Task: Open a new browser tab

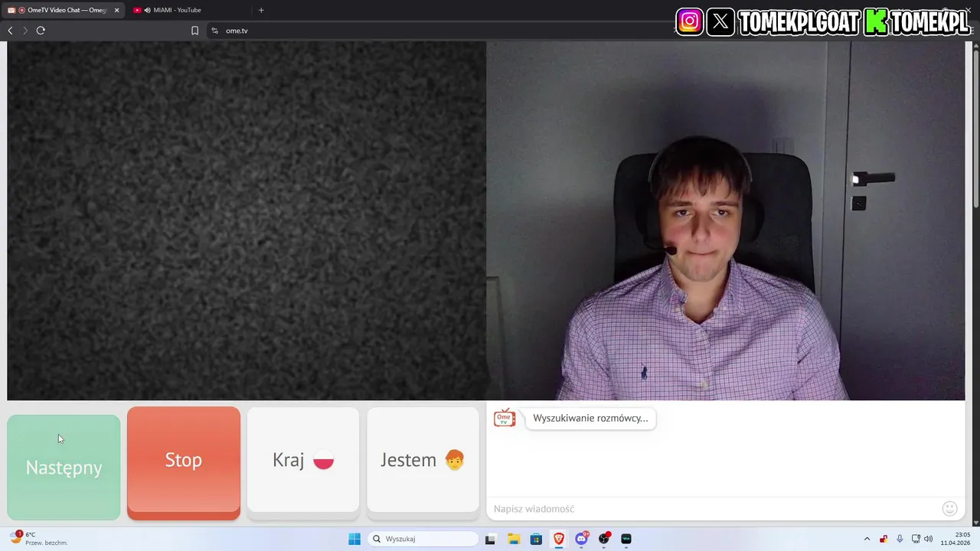Action: (261, 10)
